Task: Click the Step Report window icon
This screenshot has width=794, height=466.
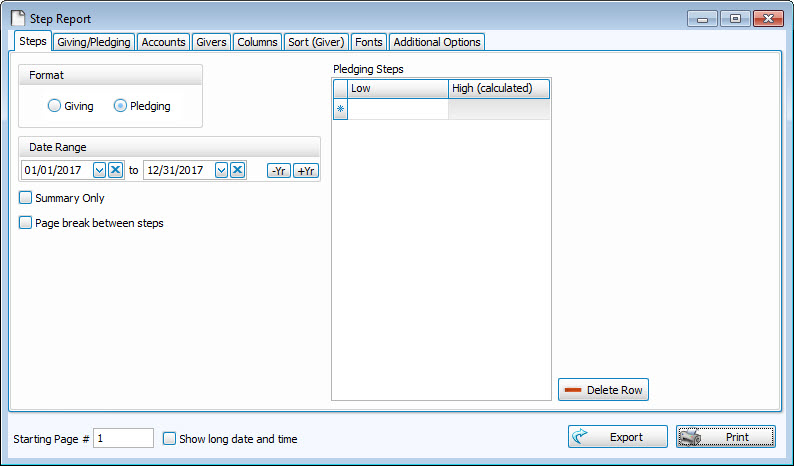Action: pyautogui.click(x=19, y=18)
